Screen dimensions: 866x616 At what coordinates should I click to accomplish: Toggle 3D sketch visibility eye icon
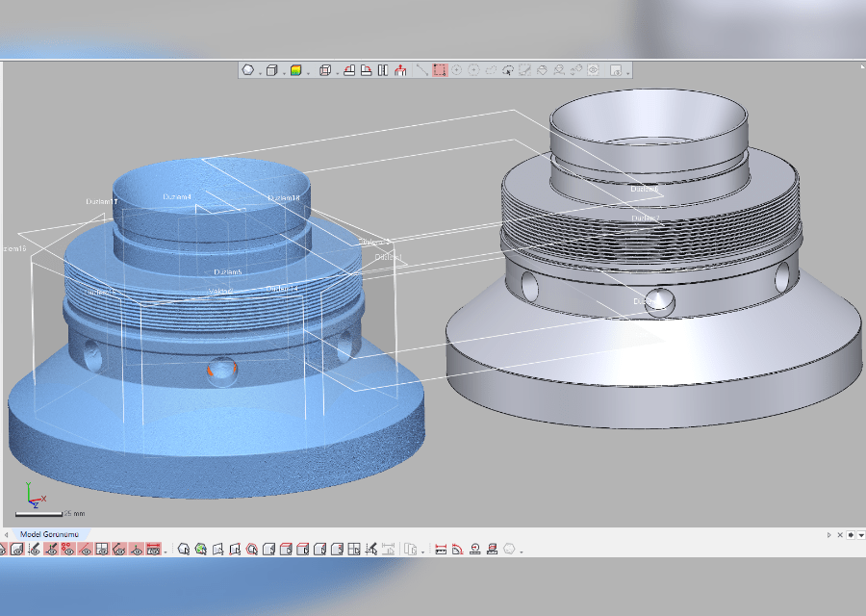tap(51, 550)
